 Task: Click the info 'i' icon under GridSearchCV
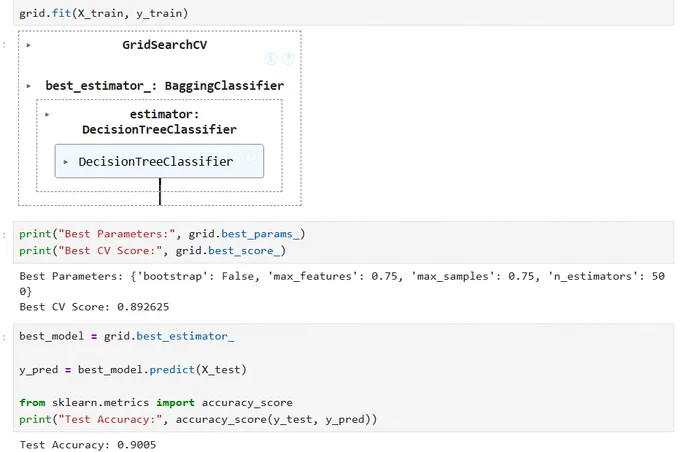(271, 59)
